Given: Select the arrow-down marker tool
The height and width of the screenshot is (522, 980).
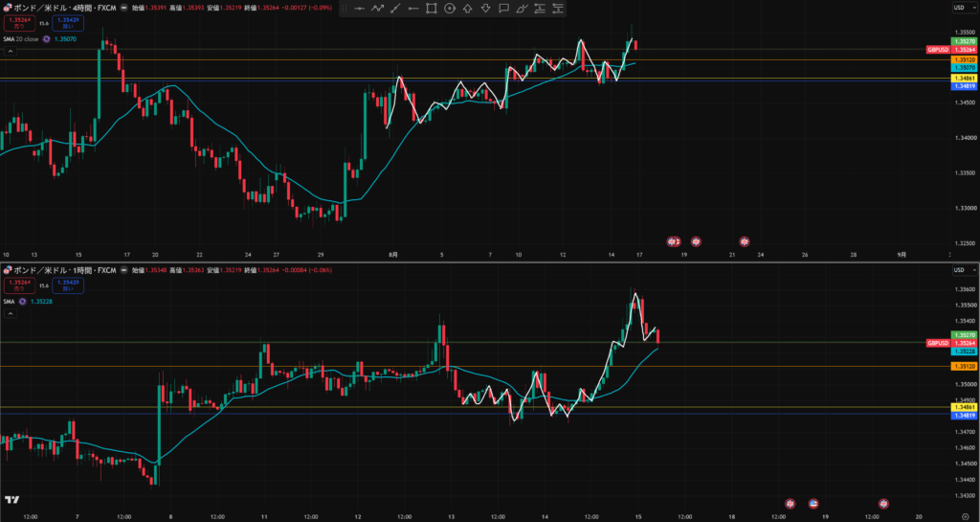Looking at the screenshot, I should click(485, 8).
